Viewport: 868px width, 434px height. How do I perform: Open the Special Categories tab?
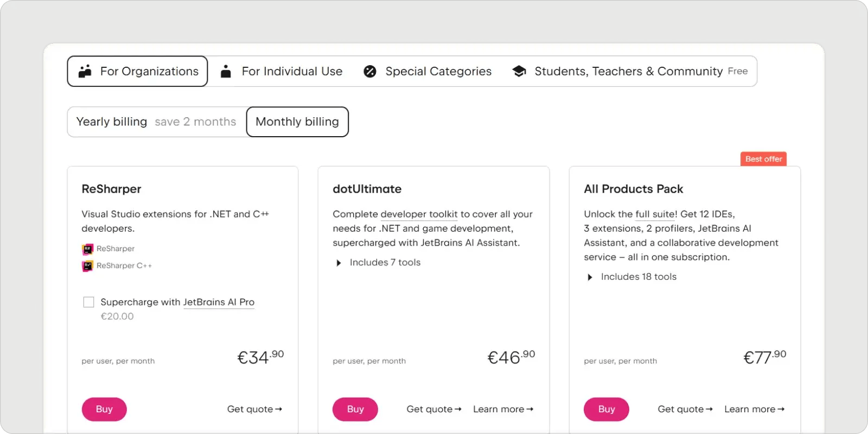pyautogui.click(x=438, y=71)
